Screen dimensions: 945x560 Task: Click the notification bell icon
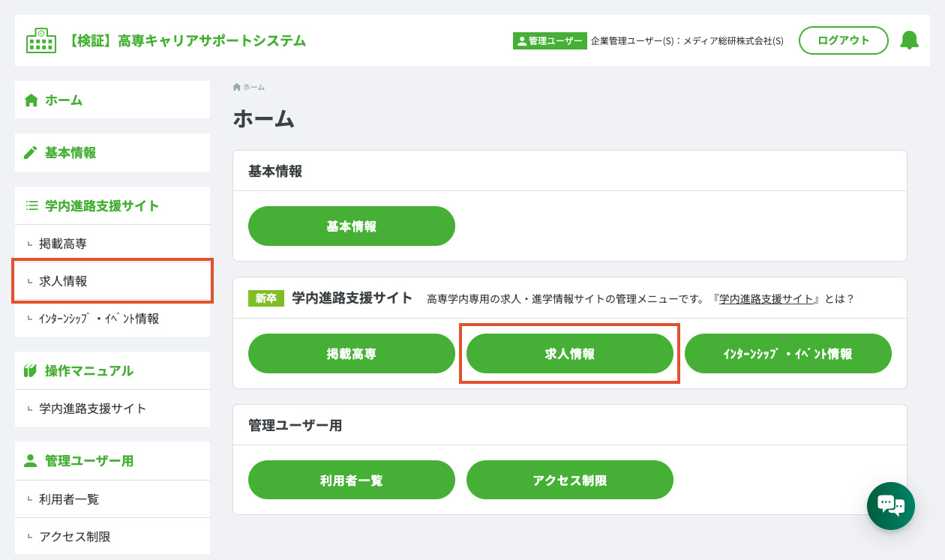[x=909, y=40]
